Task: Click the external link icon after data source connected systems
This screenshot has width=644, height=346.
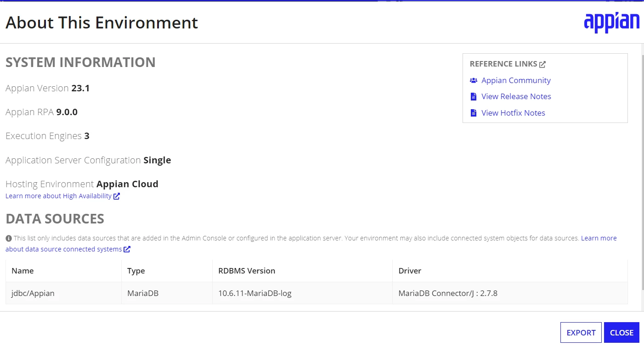Action: (127, 249)
